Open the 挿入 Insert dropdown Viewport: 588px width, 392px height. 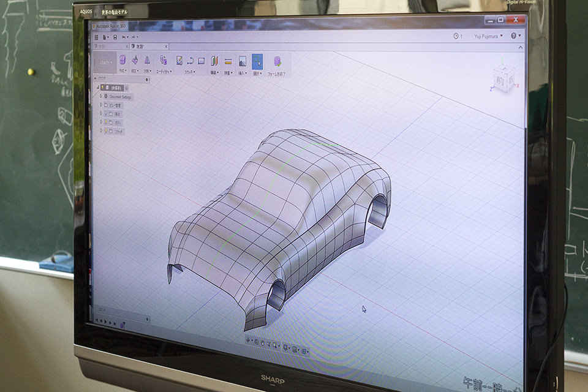pyautogui.click(x=243, y=73)
